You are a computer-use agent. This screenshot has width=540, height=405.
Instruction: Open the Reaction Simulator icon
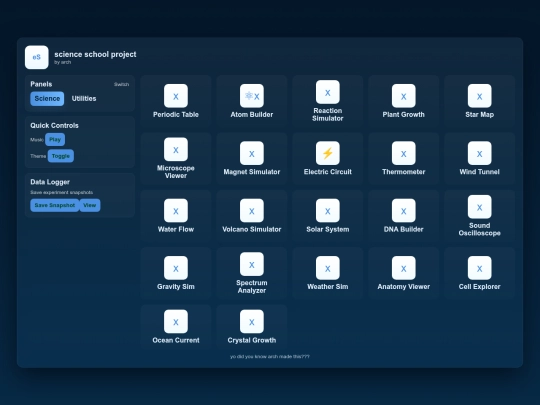point(328,92)
